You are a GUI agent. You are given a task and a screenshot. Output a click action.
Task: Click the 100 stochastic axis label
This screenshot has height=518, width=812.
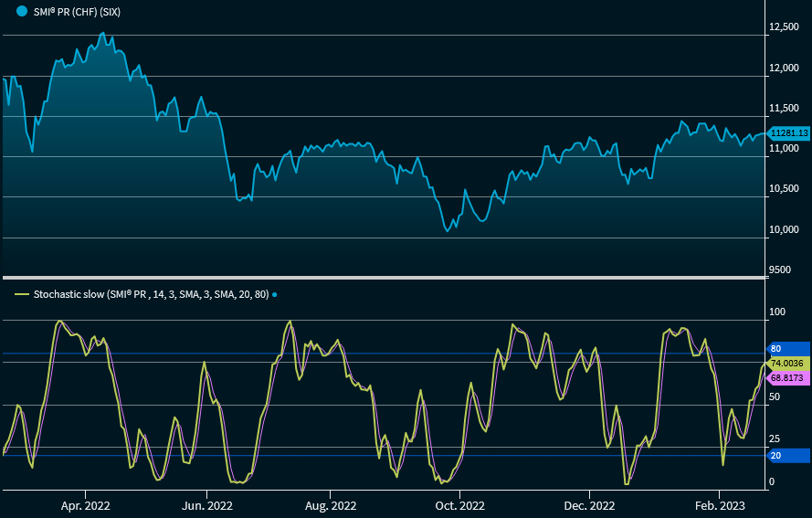pos(777,312)
